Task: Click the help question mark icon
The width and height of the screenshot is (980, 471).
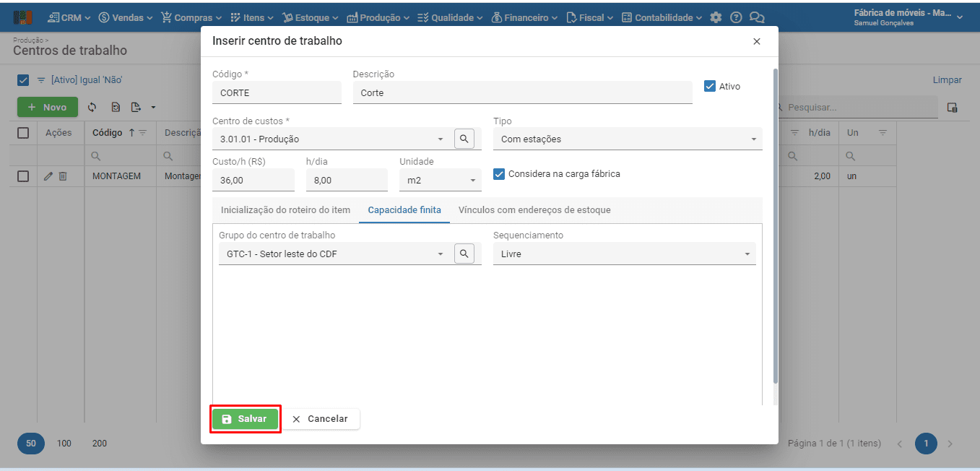Action: (x=736, y=17)
